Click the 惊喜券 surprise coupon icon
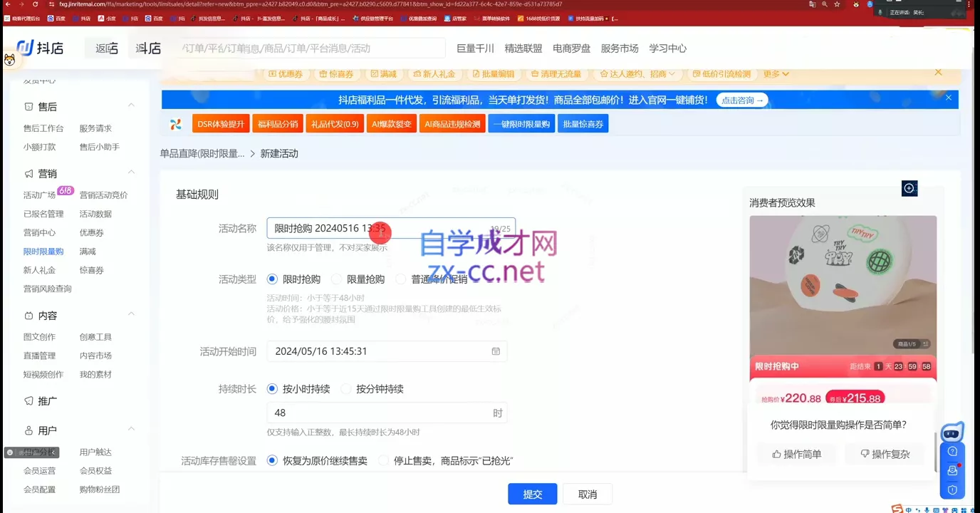 tap(337, 73)
